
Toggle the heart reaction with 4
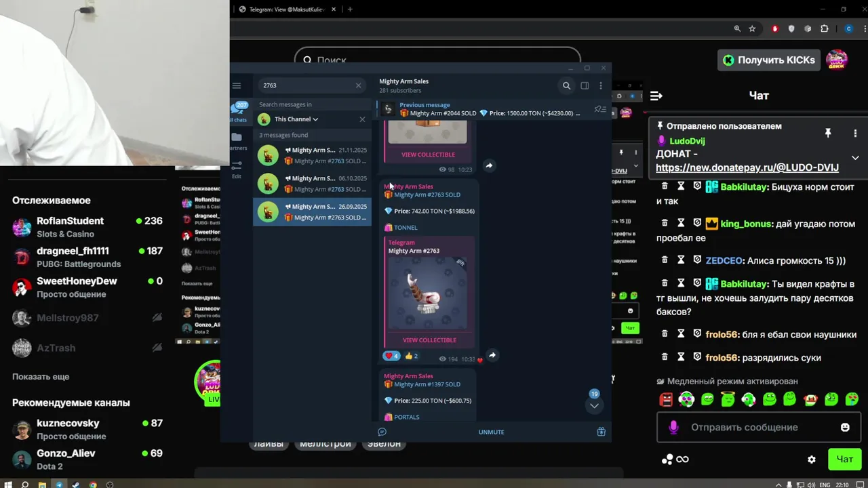tap(392, 356)
